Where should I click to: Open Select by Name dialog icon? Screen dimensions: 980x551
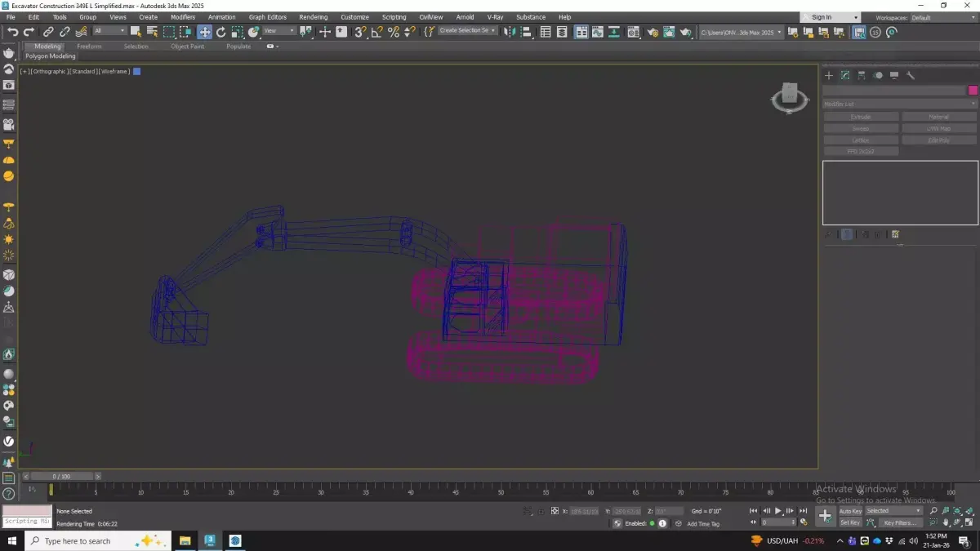pyautogui.click(x=152, y=32)
